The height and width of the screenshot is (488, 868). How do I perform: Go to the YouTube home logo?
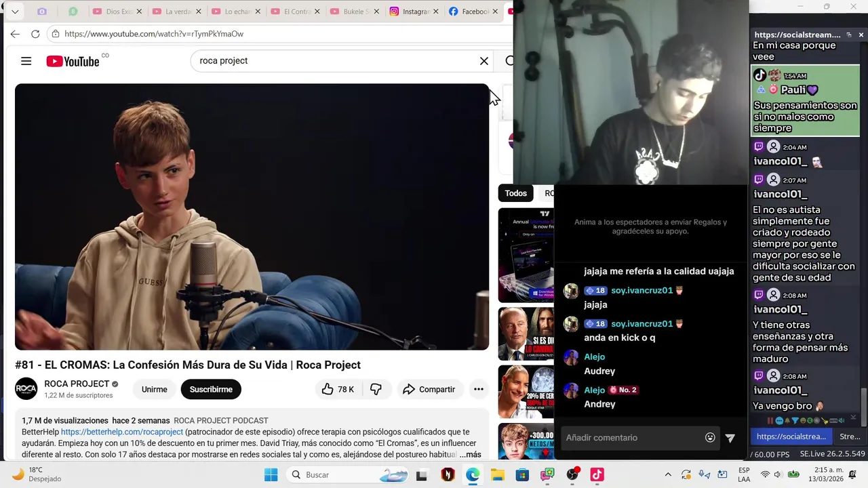[73, 61]
